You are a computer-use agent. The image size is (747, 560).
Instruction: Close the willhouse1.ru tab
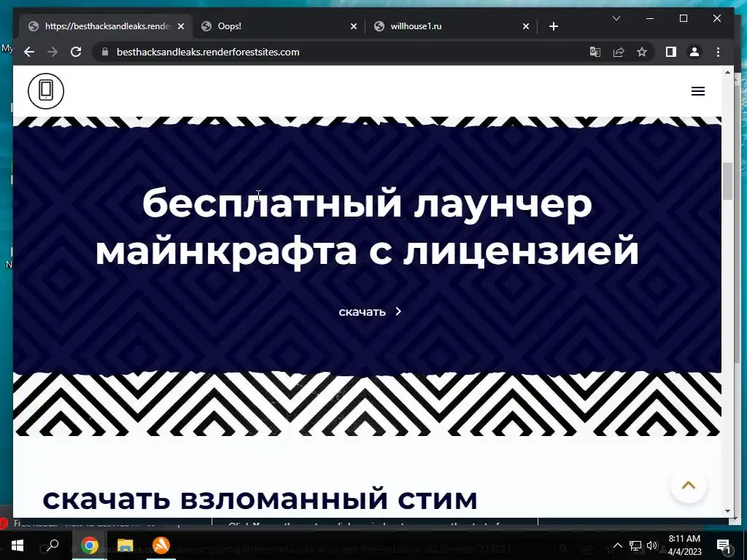coord(525,27)
